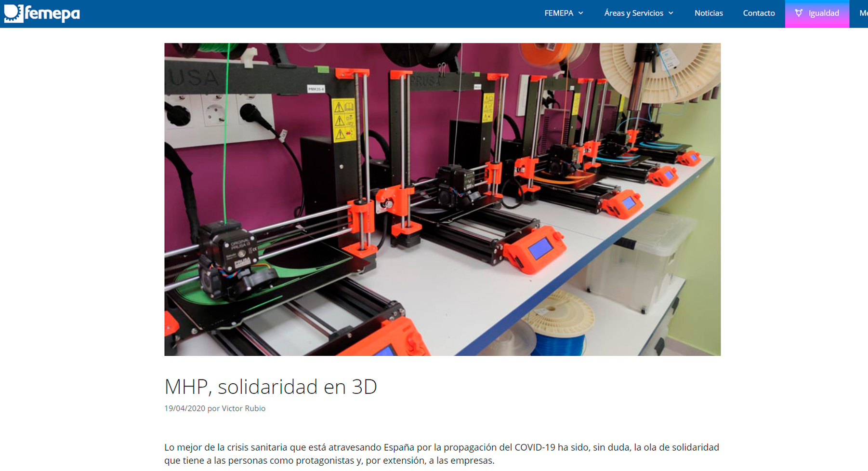Open the FEMEPA menu item

pyautogui.click(x=558, y=13)
